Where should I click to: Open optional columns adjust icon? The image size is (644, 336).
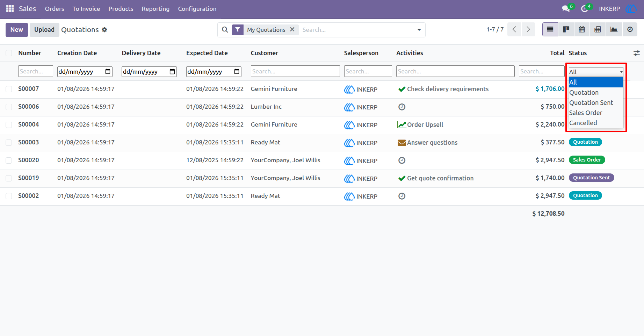[637, 53]
